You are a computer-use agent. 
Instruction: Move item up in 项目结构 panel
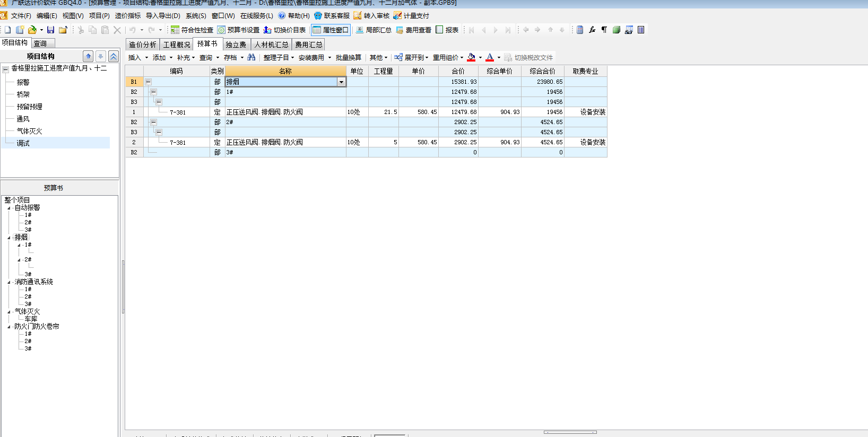(88, 56)
